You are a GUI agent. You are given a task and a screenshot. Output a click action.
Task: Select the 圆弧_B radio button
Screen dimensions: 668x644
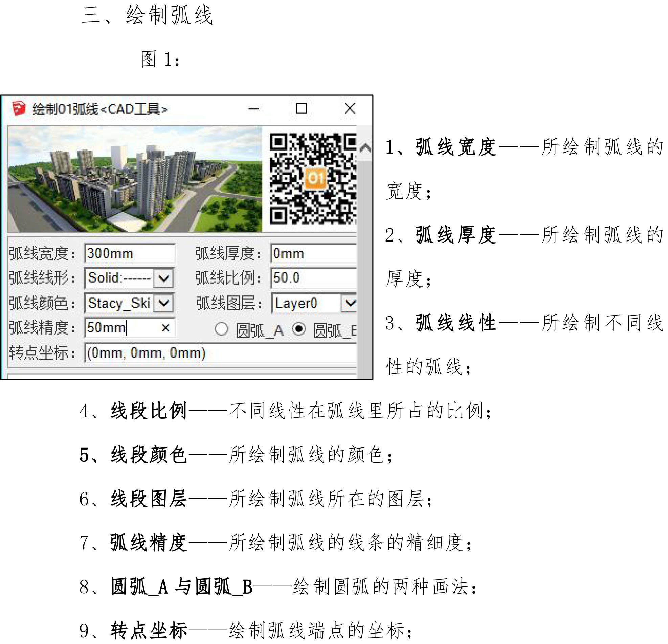point(299,329)
